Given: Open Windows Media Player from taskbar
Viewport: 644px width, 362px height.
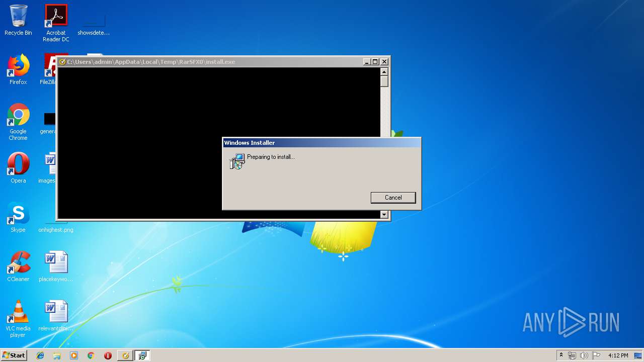Looking at the screenshot, I should (74, 355).
